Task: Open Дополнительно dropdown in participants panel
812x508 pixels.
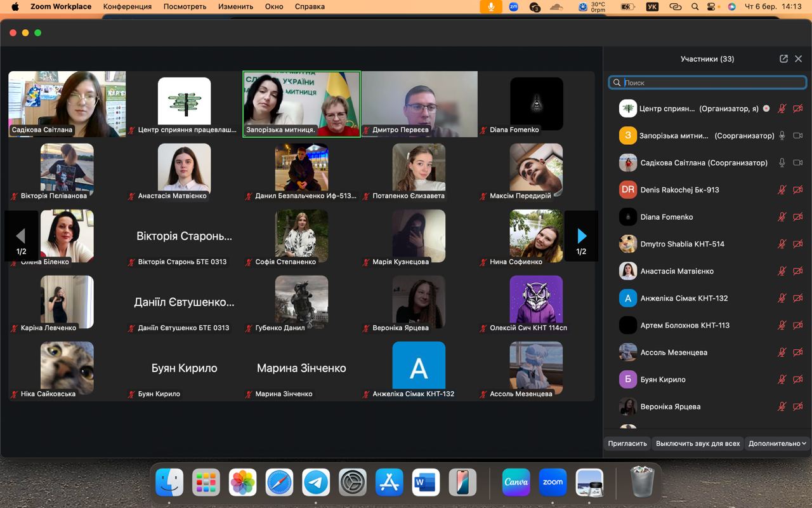Action: [x=777, y=443]
